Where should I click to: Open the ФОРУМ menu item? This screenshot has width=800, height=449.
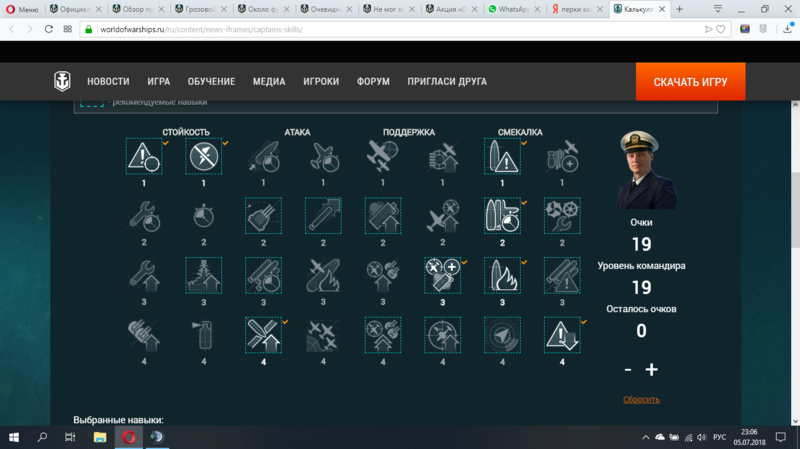[373, 82]
